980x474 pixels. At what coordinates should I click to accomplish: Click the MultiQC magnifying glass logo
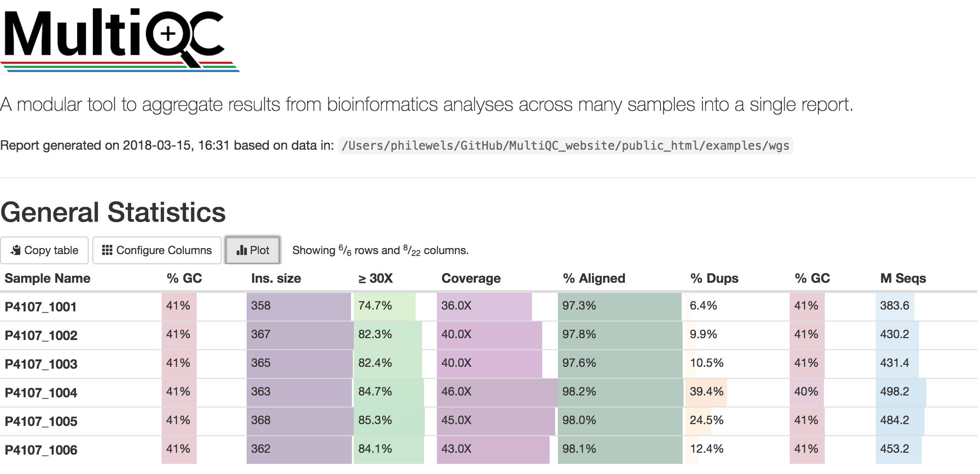point(120,39)
